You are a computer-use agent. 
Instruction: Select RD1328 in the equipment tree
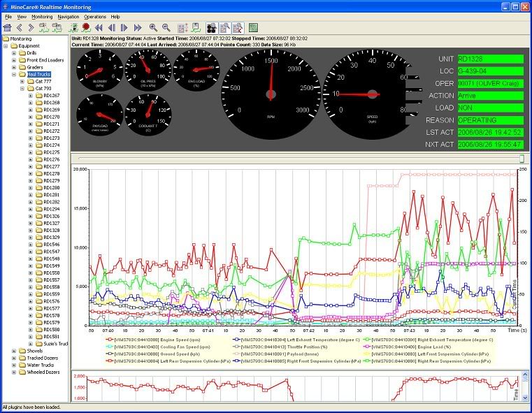(51, 230)
